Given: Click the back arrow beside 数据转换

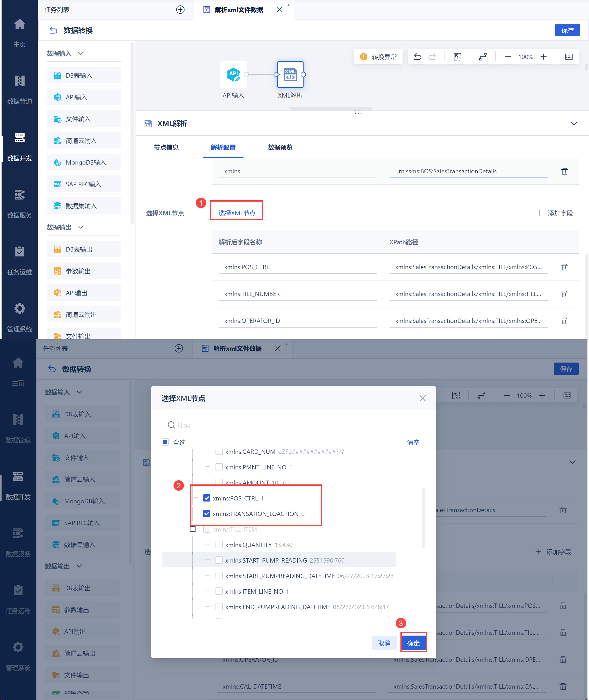Looking at the screenshot, I should 53,30.
